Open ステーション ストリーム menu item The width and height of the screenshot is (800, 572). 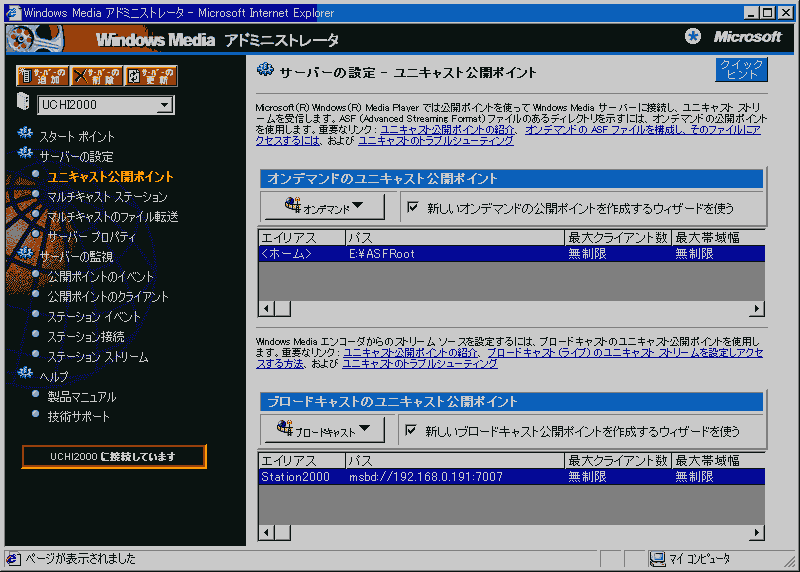tap(97, 357)
